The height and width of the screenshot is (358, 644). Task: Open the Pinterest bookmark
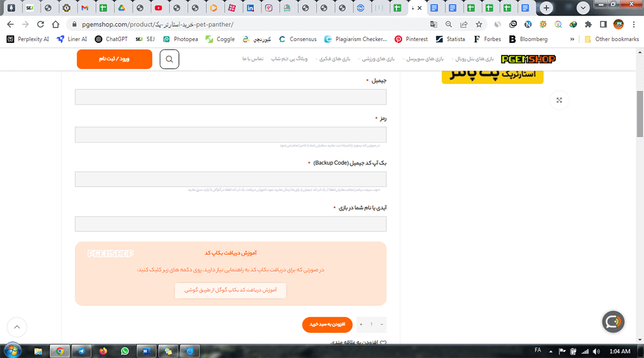pyautogui.click(x=411, y=39)
